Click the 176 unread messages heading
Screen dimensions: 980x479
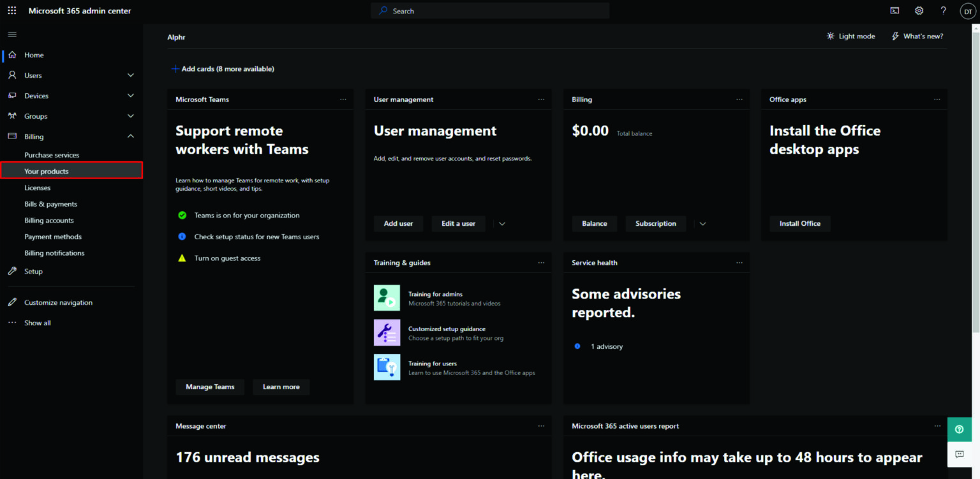point(248,457)
